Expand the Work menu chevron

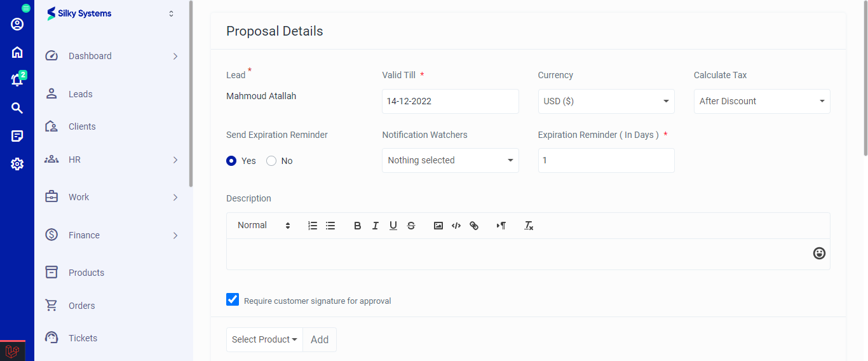(x=175, y=197)
